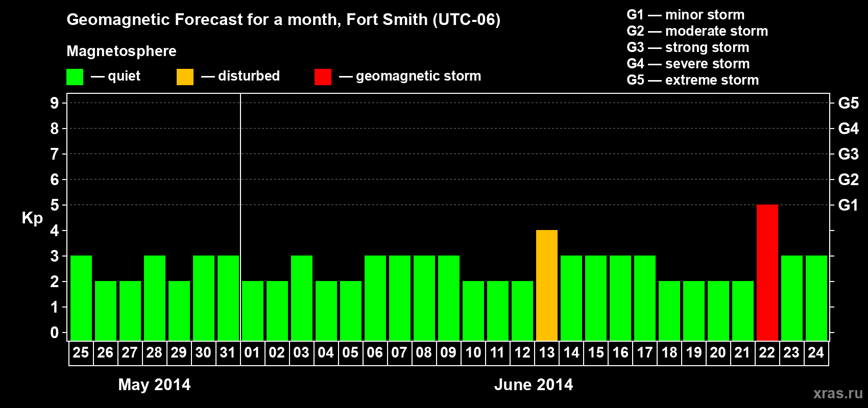The width and height of the screenshot is (868, 408).
Task: Click the Kp axis value 5
Action: point(55,205)
